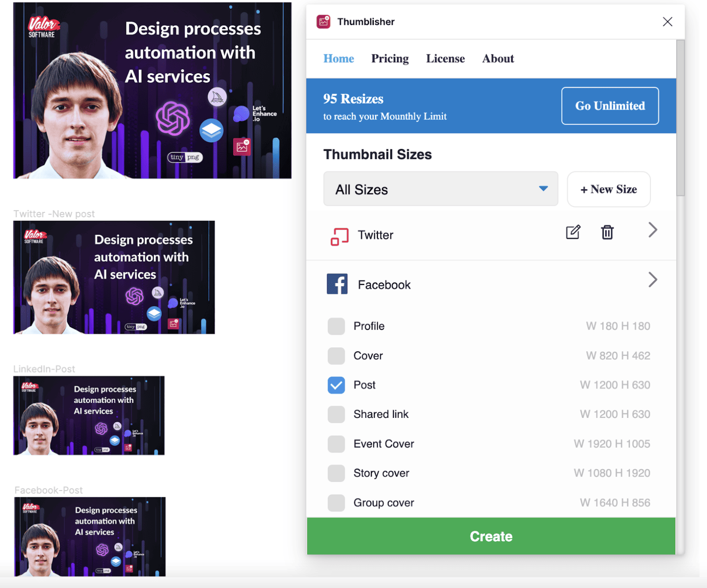Screen dimensions: 707x588
Task: Go to the About tab
Action: coord(498,59)
